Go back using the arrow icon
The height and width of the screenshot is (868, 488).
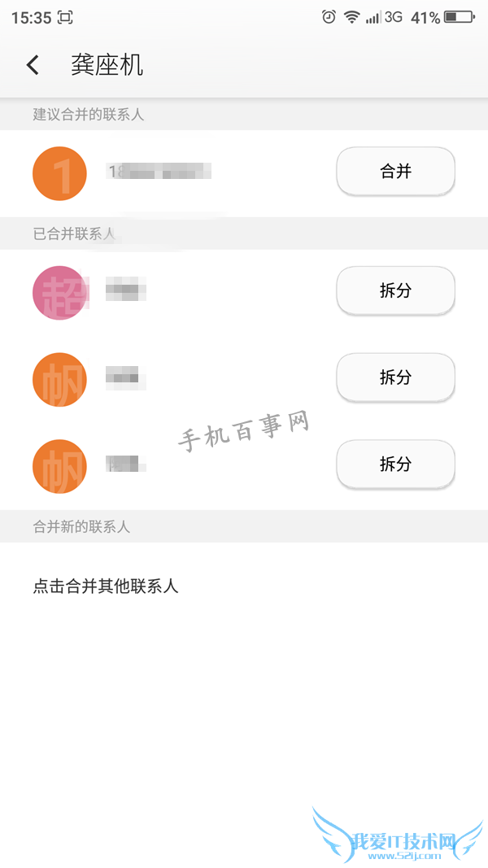click(x=33, y=65)
